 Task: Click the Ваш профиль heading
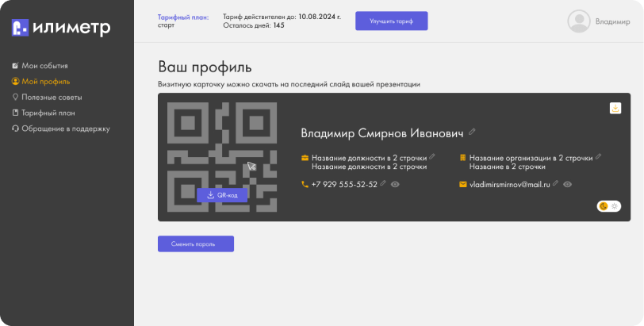[205, 67]
